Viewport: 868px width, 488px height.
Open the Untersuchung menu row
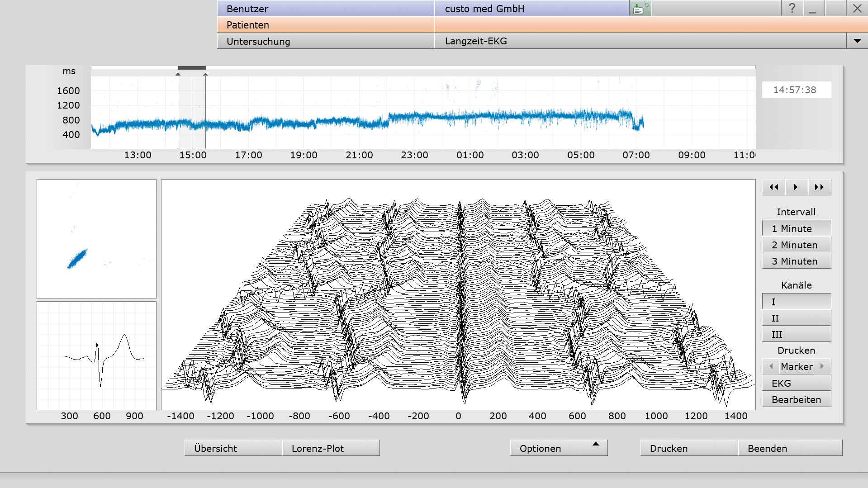(x=326, y=41)
